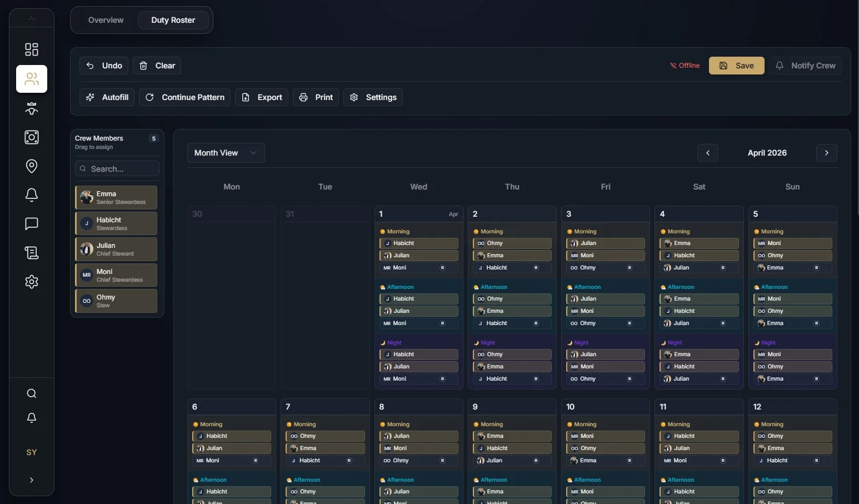
Task: Select the crew members icon in sidebar
Action: click(31, 79)
